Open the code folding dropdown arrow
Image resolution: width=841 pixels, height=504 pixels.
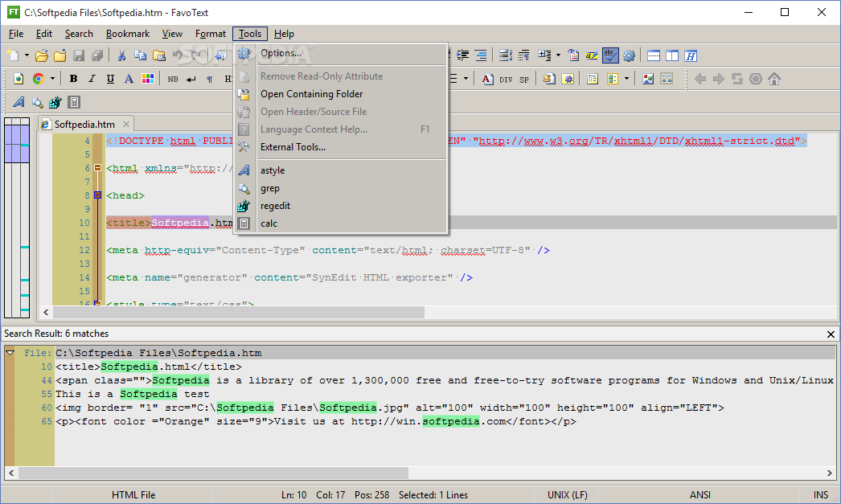coord(558,55)
